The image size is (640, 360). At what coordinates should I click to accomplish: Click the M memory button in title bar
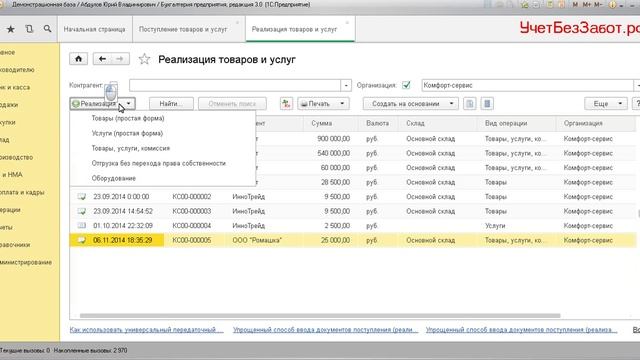click(x=575, y=4)
